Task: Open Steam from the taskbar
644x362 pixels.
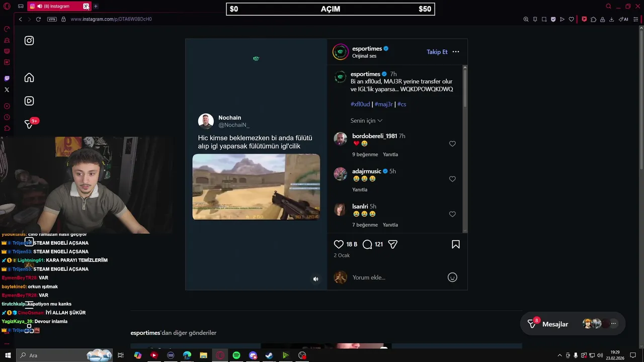Action: click(269, 355)
